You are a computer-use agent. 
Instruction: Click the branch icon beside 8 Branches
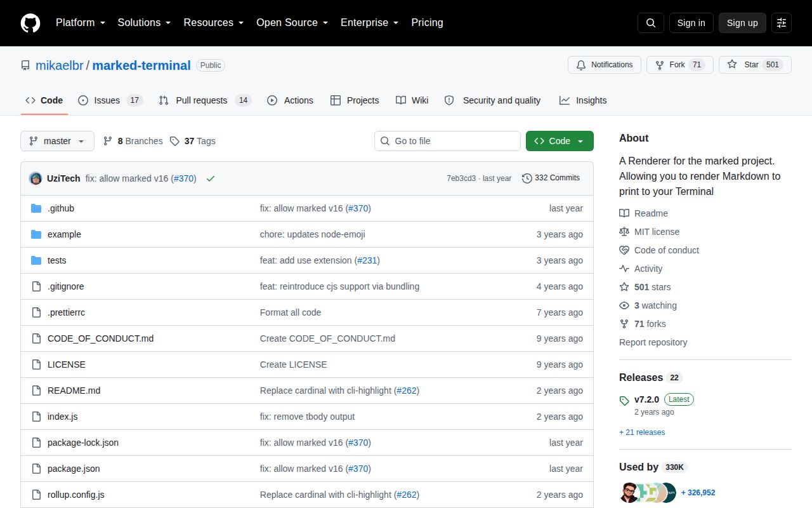click(108, 141)
